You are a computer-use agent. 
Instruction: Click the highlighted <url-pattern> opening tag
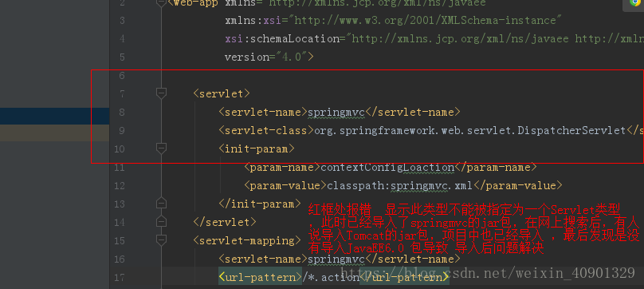point(260,277)
